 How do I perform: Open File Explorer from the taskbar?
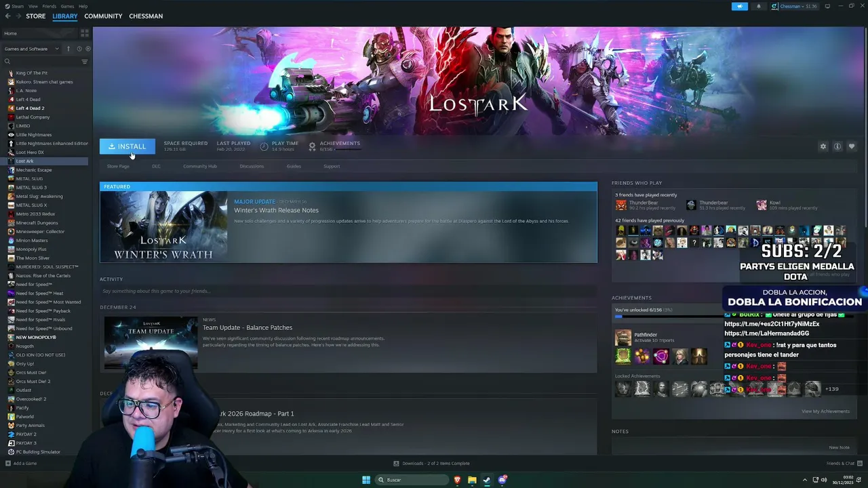472,480
